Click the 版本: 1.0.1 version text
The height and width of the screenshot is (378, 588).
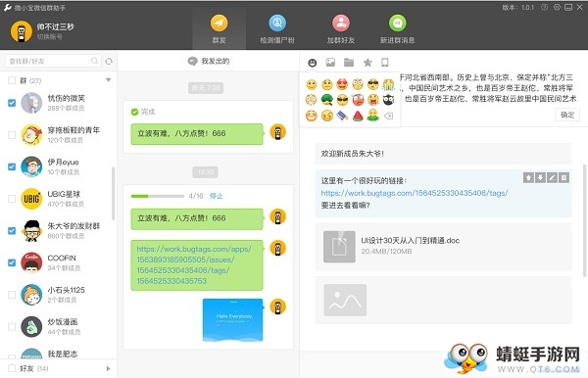[x=517, y=7]
